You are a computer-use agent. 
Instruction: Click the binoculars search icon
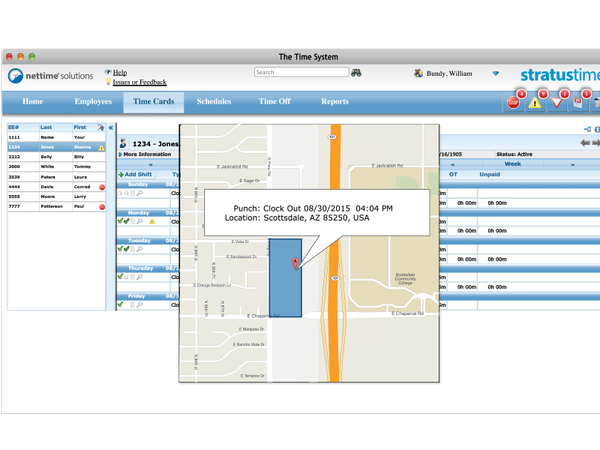(356, 73)
